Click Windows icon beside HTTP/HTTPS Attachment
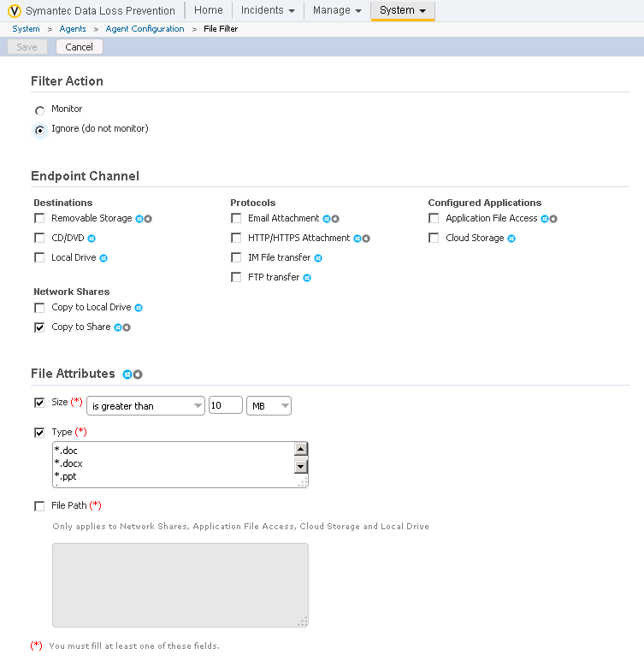The height and width of the screenshot is (672, 644). 357,239
